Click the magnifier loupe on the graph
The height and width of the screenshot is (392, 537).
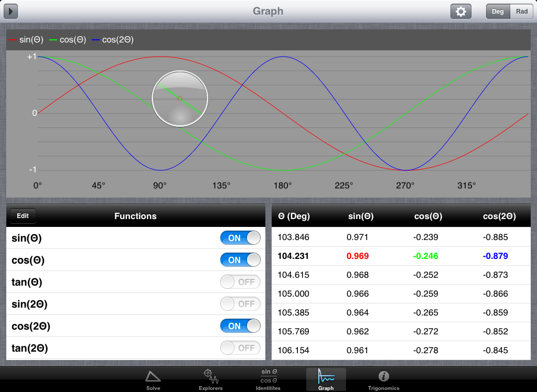(x=180, y=99)
